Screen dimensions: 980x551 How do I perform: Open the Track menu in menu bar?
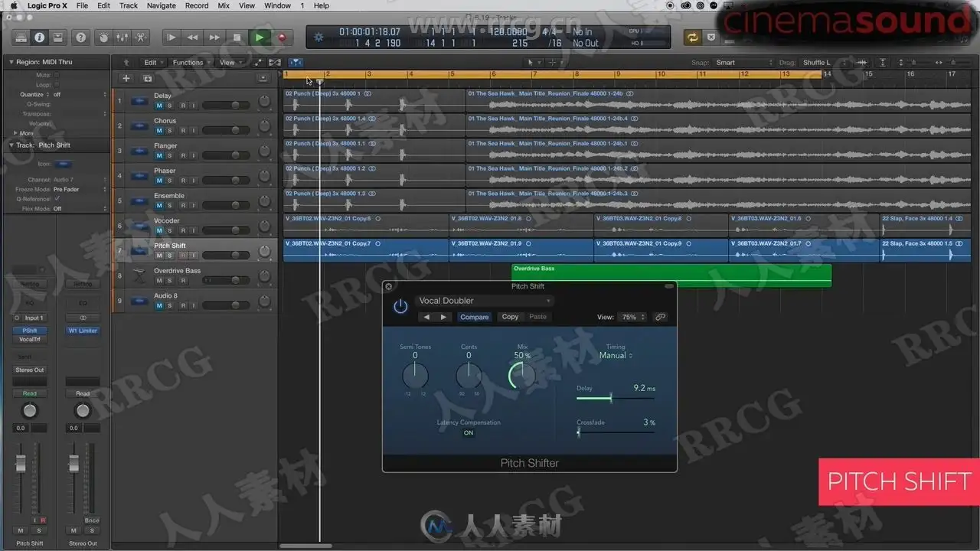[x=129, y=5]
